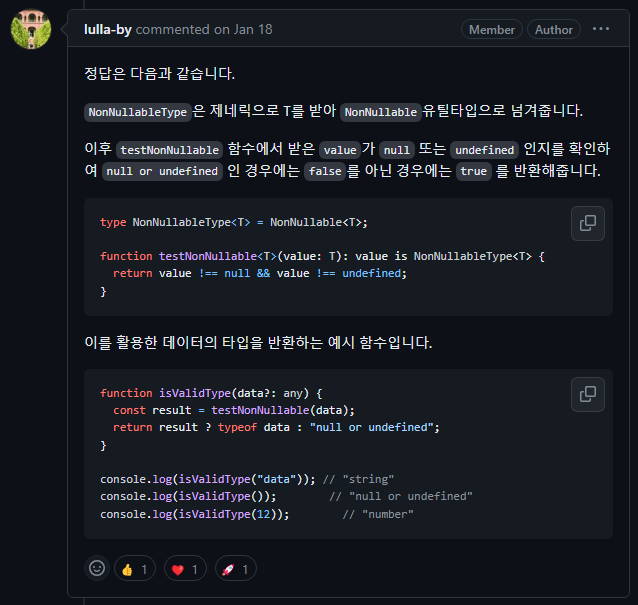Click the inline testNonNullable code tag
The width and height of the screenshot is (638, 605).
[169, 150]
